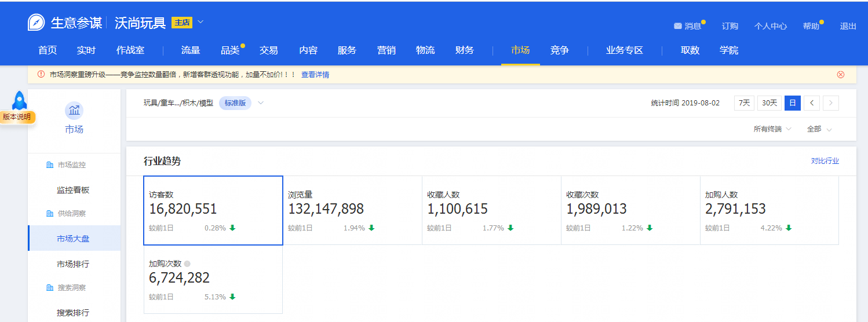Close the yellow notification banner
The width and height of the screenshot is (868, 322).
click(841, 75)
